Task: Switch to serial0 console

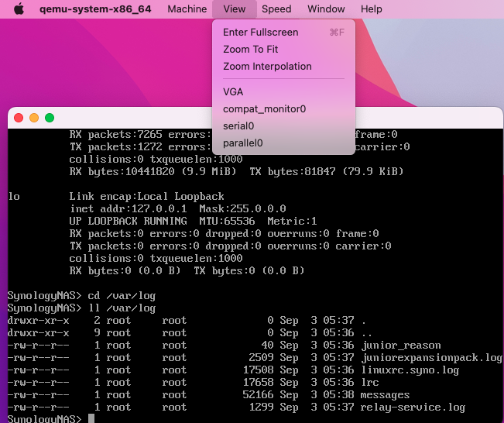Action: point(283,126)
